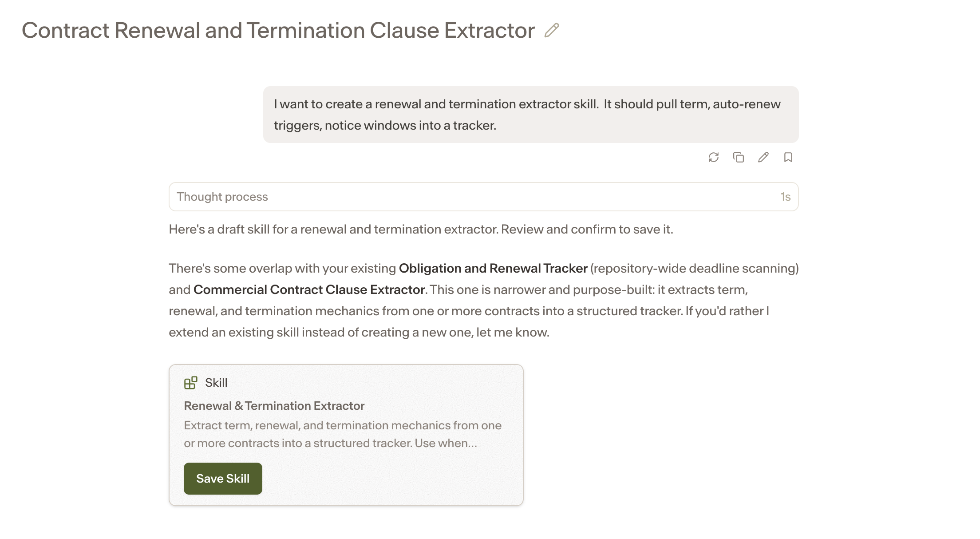The height and width of the screenshot is (539, 980).
Task: Copy the user message with the copy icon
Action: (739, 157)
